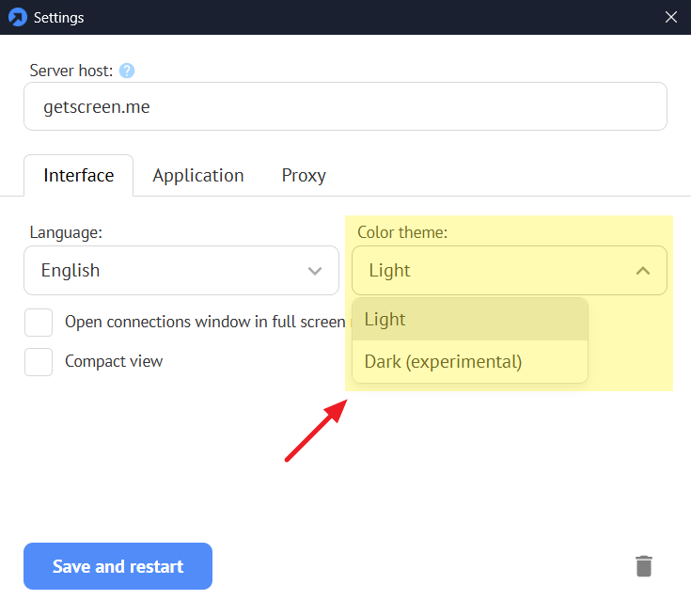The width and height of the screenshot is (691, 616).
Task: Select the Interface tab
Action: pos(79,176)
